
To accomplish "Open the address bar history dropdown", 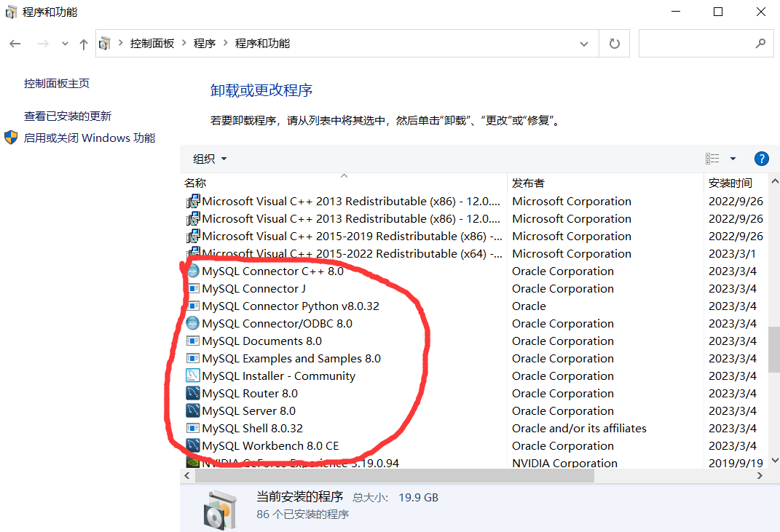I will click(584, 44).
